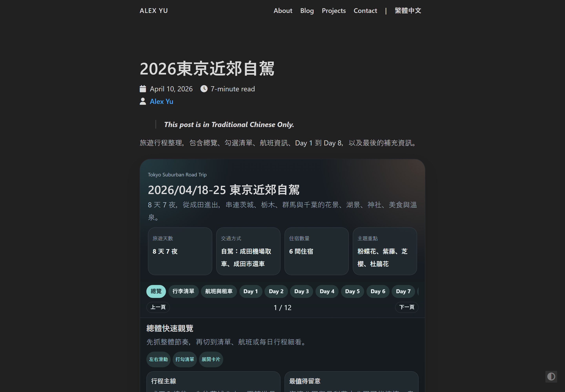Switch to the Day 7 tab
The width and height of the screenshot is (565, 392).
click(403, 291)
